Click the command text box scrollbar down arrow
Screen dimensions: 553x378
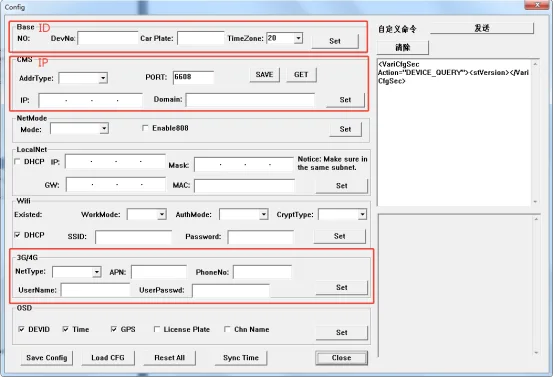[535, 202]
